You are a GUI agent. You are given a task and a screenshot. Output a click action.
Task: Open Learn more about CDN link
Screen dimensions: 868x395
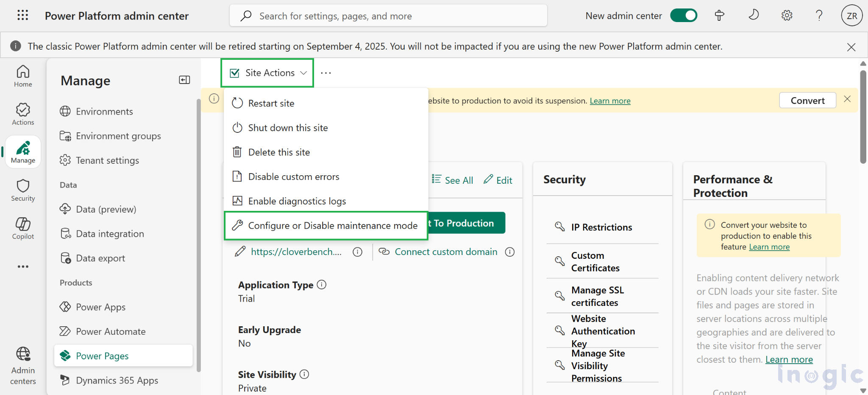coord(789,360)
